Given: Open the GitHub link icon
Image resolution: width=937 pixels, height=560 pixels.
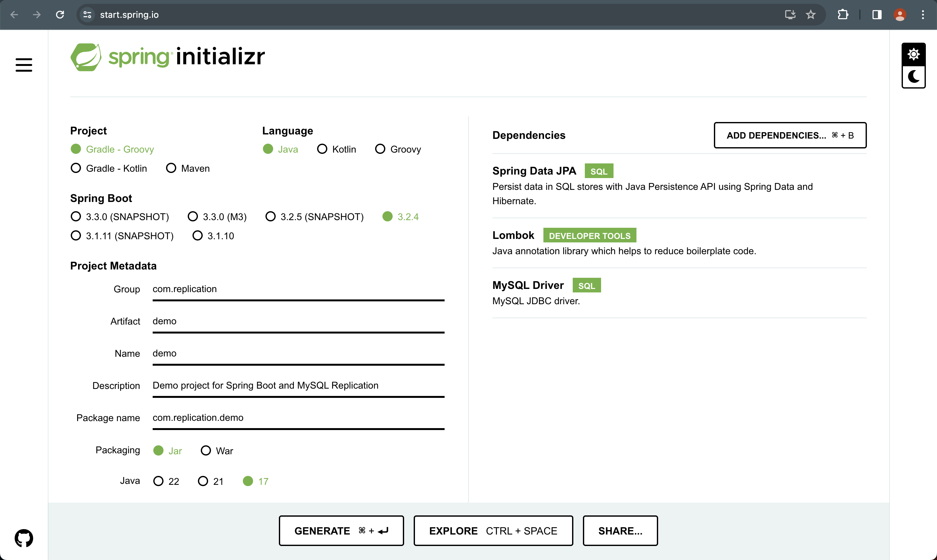Looking at the screenshot, I should [24, 538].
